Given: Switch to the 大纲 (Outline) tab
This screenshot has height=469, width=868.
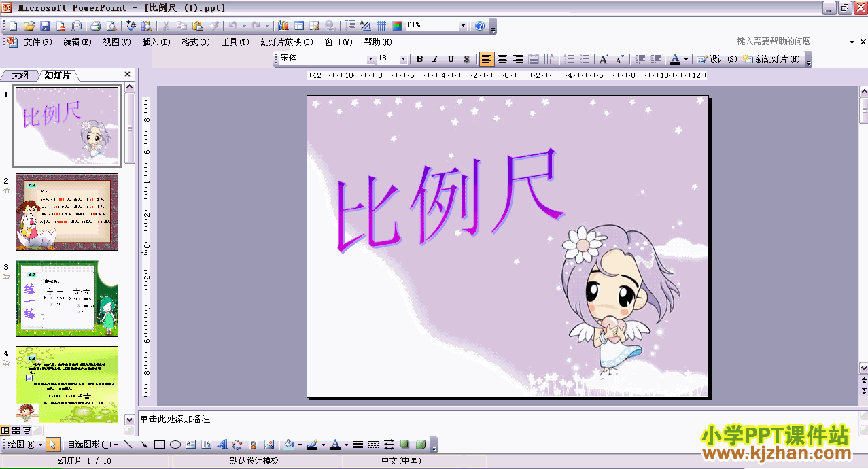Looking at the screenshot, I should pos(20,75).
